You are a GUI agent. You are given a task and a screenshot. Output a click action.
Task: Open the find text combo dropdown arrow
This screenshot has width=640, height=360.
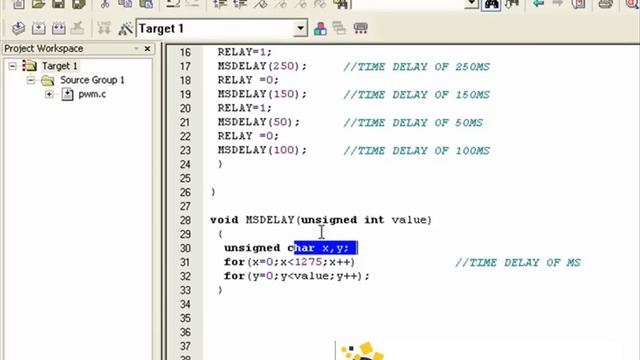(x=471, y=4)
